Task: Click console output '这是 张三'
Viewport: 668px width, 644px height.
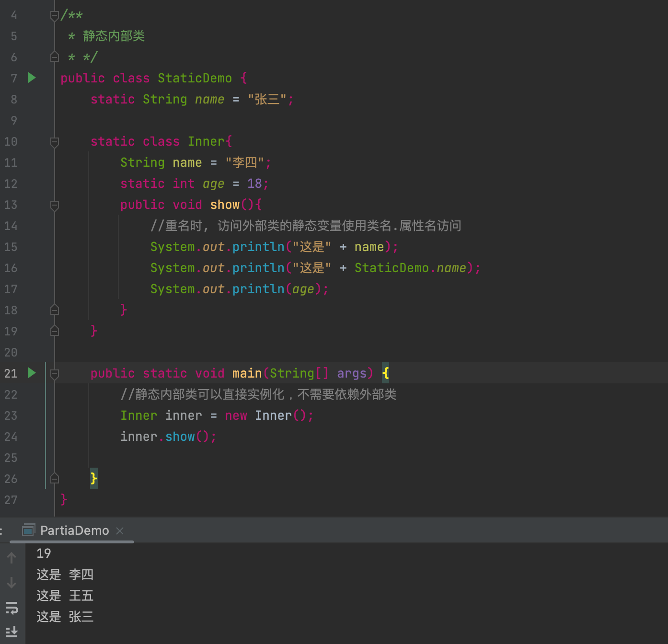Action: point(65,617)
